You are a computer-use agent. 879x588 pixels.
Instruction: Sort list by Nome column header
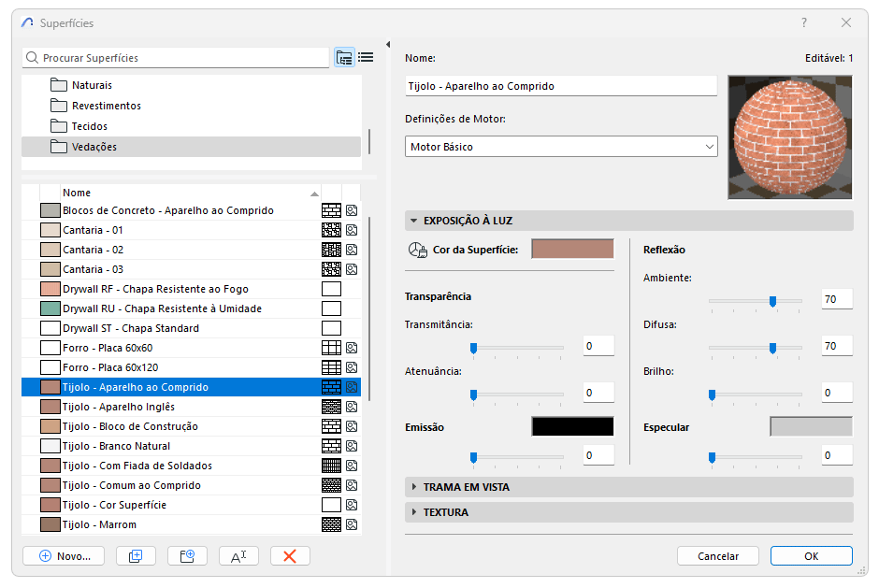tap(191, 193)
